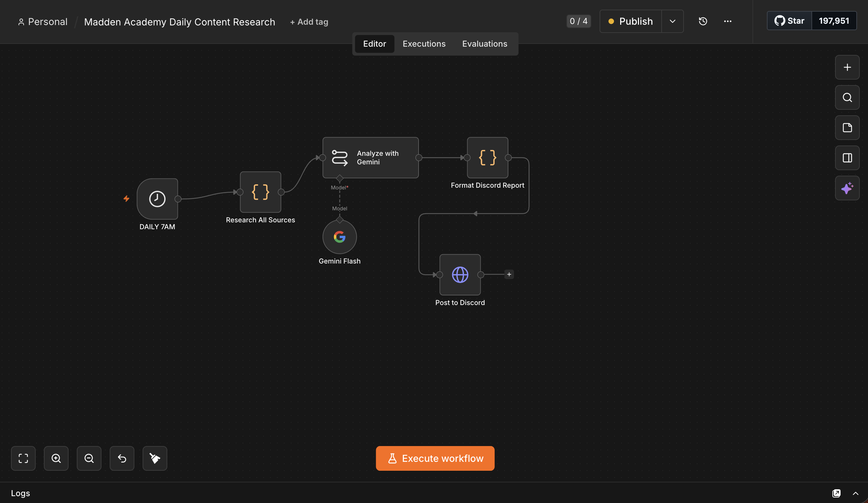This screenshot has width=868, height=503.
Task: Click the Format Discord Report code node
Action: (x=487, y=157)
